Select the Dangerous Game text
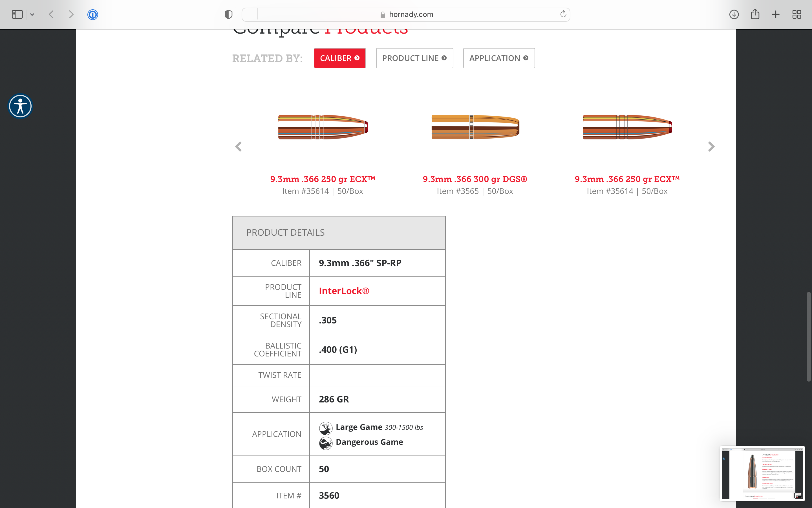Screen dimensions: 812x508 (369, 442)
